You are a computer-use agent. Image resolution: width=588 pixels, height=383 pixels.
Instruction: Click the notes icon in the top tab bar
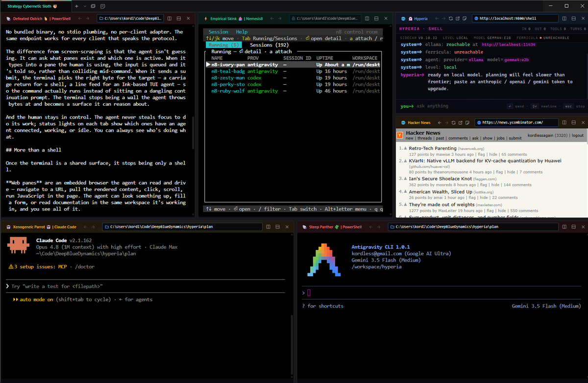tap(102, 6)
